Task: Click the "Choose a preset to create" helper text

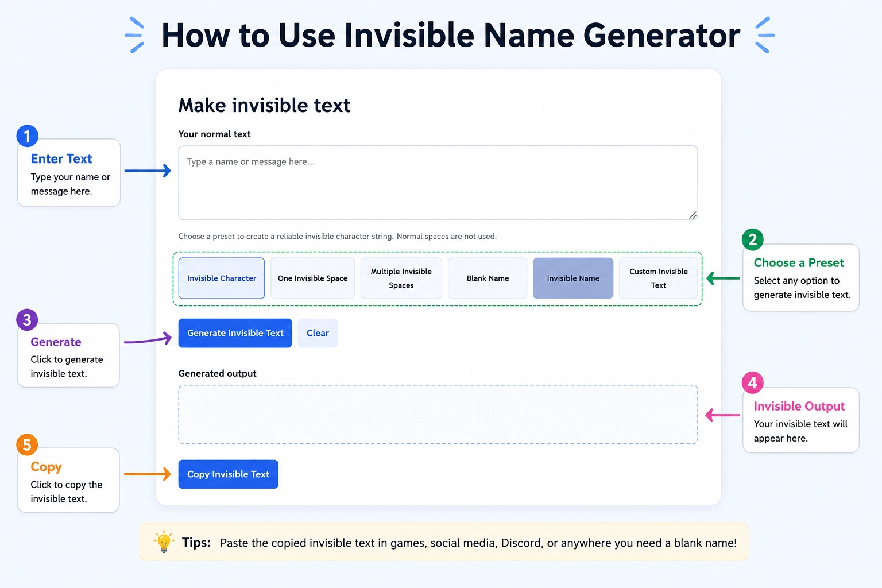Action: coord(337,237)
